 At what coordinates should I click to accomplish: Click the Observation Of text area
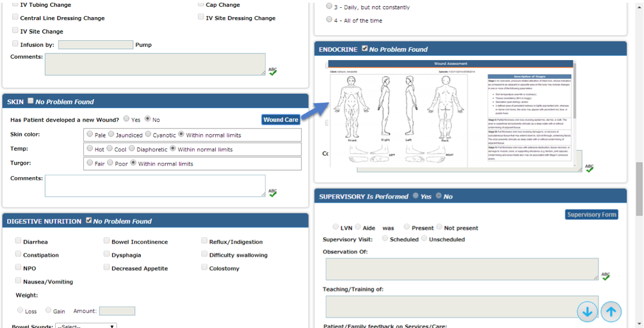[x=462, y=269]
